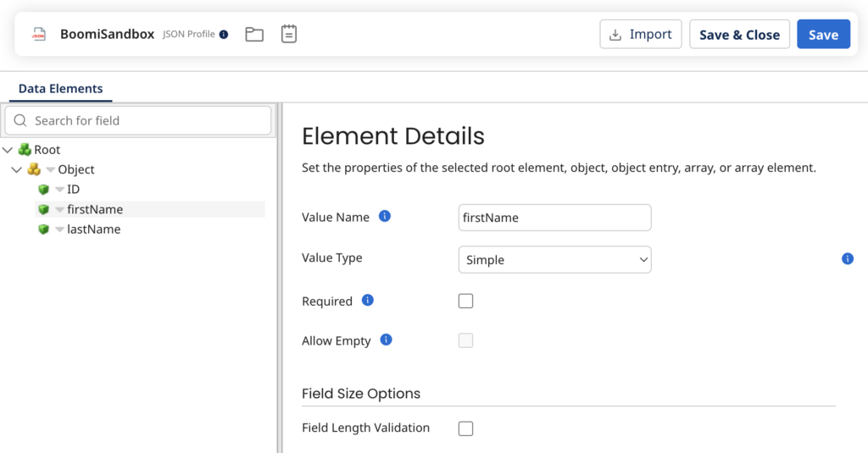Click the green cube icon beside lastName

click(44, 229)
